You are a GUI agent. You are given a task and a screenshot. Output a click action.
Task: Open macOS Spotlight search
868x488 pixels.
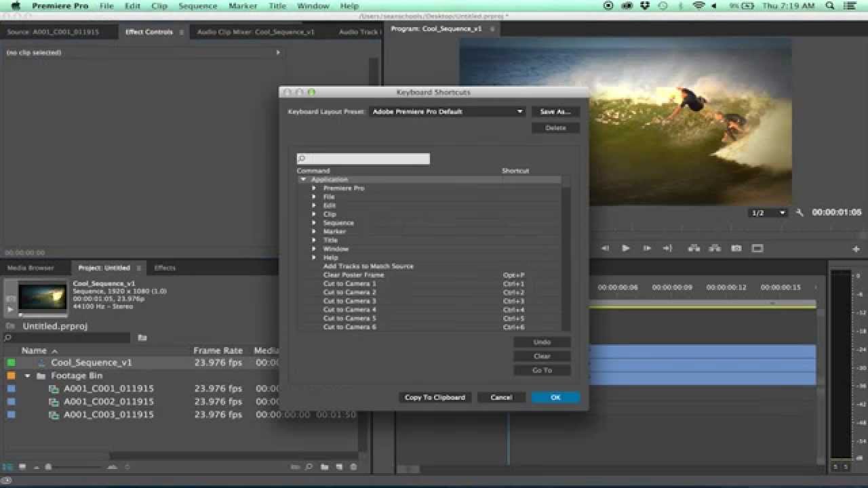click(831, 5)
